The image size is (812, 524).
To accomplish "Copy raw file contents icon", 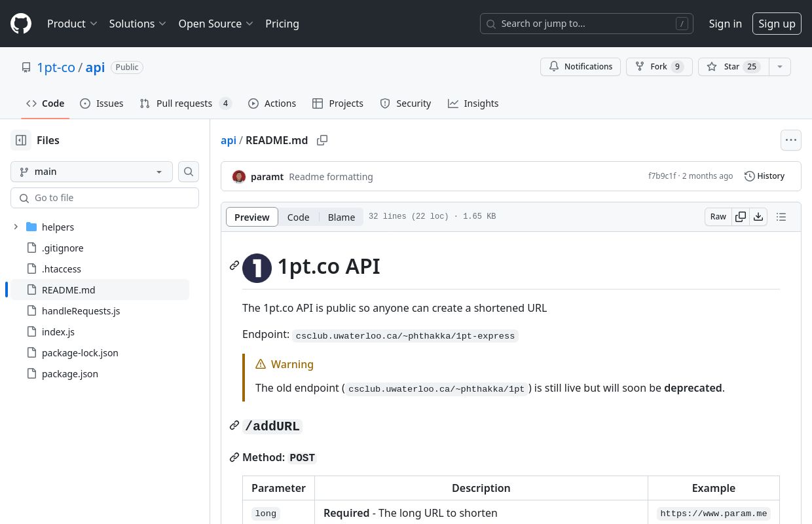I will tap(741, 217).
